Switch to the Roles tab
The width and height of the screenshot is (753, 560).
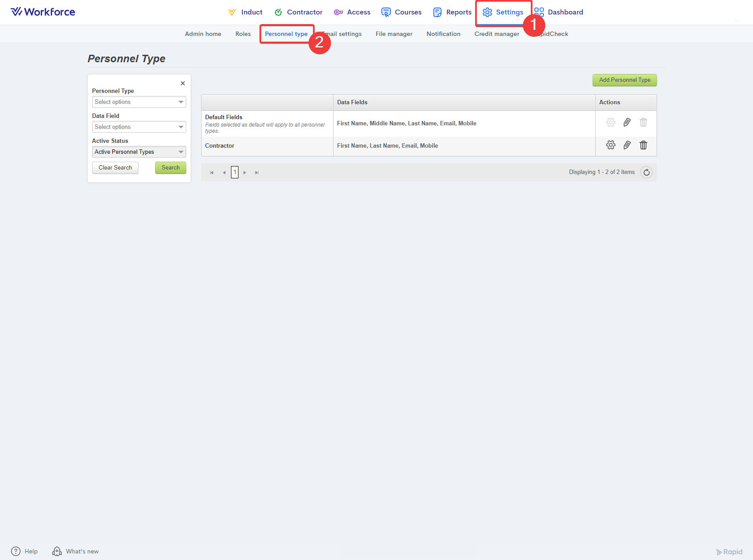[243, 34]
